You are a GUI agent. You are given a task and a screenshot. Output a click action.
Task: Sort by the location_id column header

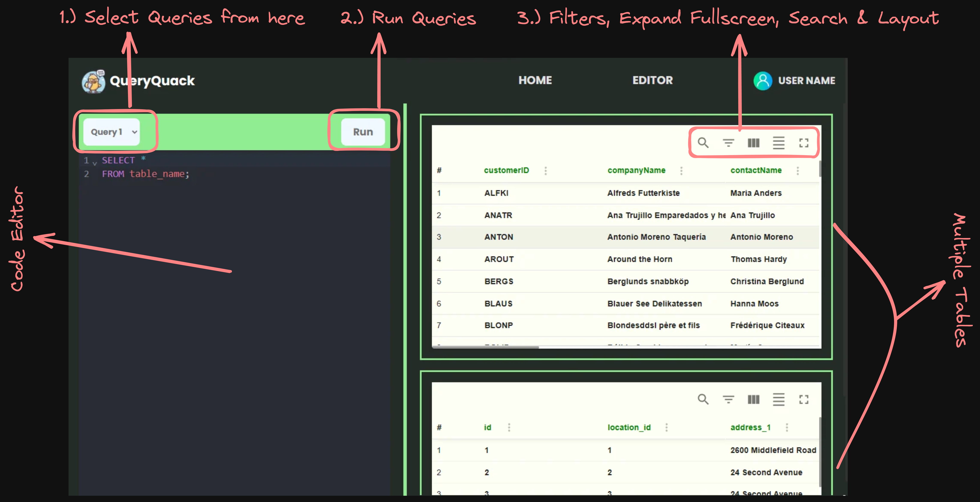629,427
